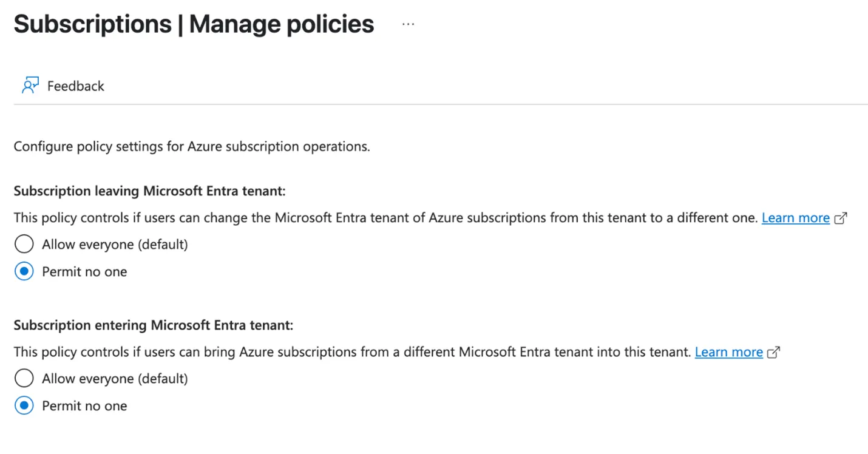
Task: Select Allow everyone radio for leaving tenant
Action: tap(24, 245)
